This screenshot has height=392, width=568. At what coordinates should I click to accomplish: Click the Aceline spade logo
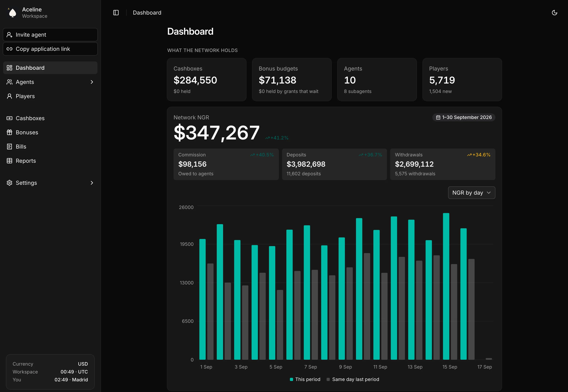click(12, 13)
